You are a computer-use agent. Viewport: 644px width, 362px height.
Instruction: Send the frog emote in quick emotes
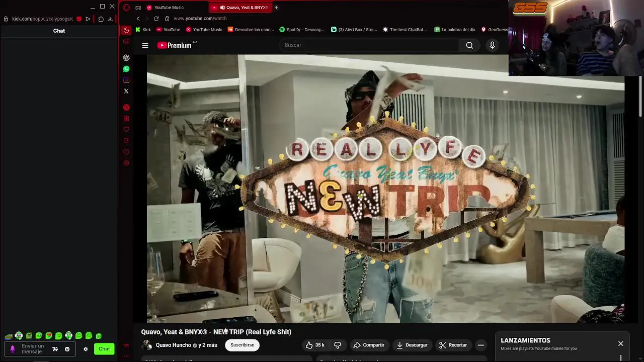pyautogui.click(x=9, y=336)
